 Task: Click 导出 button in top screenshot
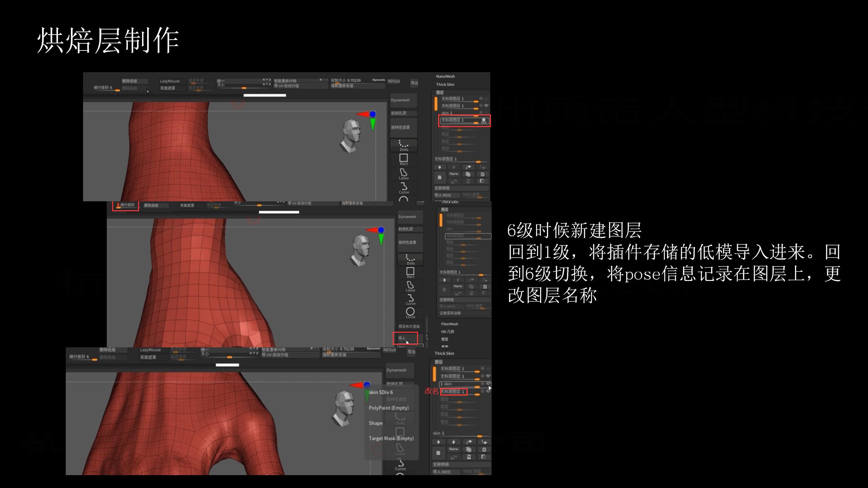tap(414, 83)
